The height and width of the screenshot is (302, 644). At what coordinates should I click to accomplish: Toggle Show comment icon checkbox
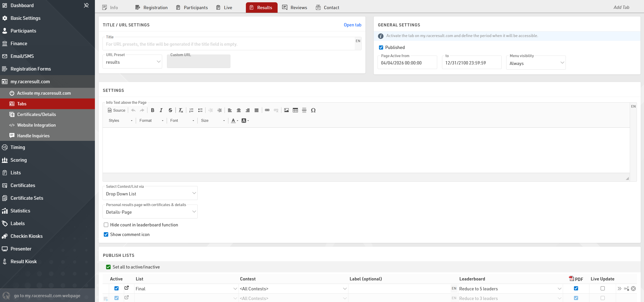pos(106,234)
